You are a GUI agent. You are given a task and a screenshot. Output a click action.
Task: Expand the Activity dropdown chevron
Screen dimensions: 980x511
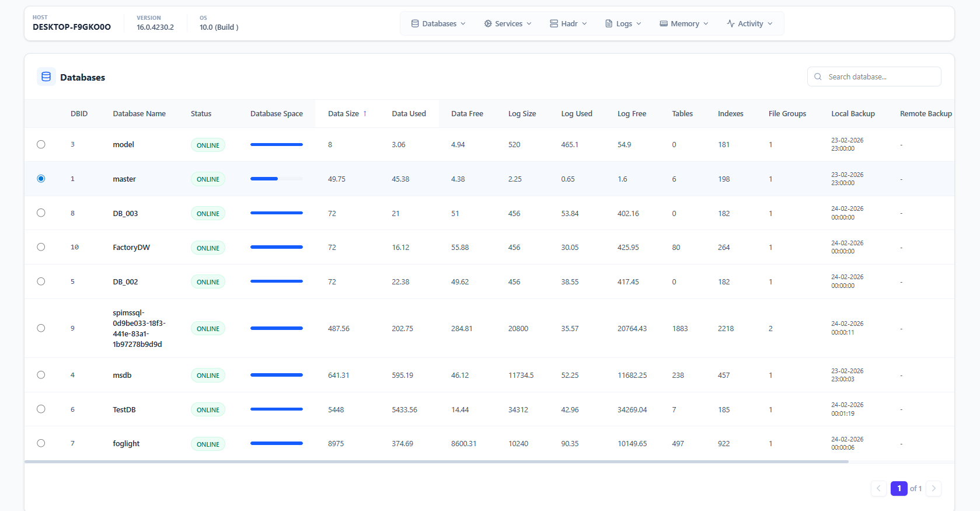click(770, 24)
